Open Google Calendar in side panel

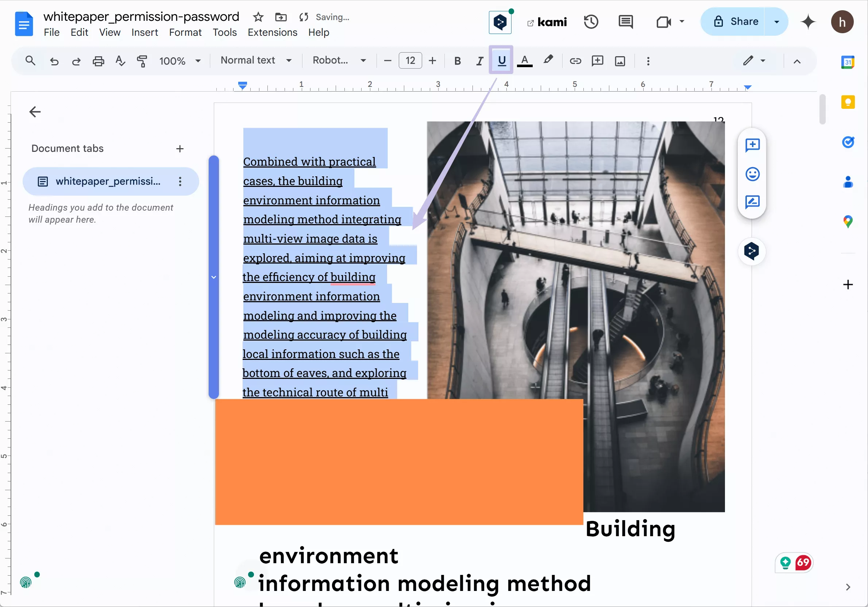coord(848,62)
